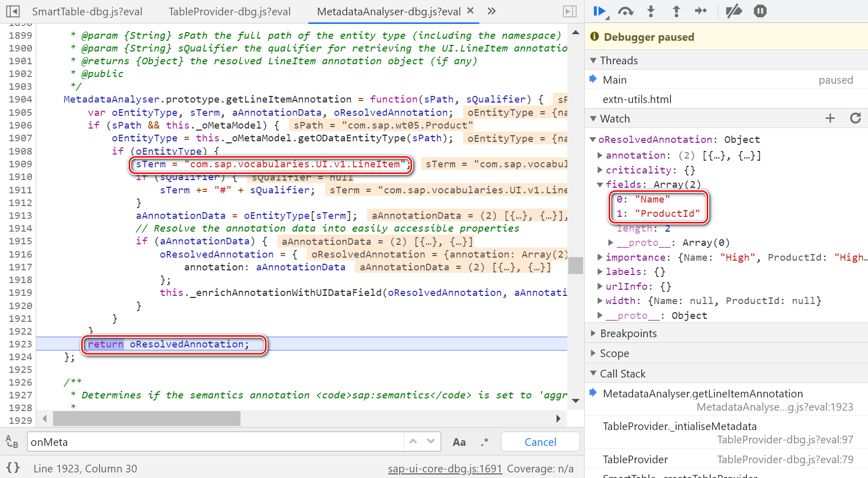Step into next function call
The image size is (868, 478).
651,11
